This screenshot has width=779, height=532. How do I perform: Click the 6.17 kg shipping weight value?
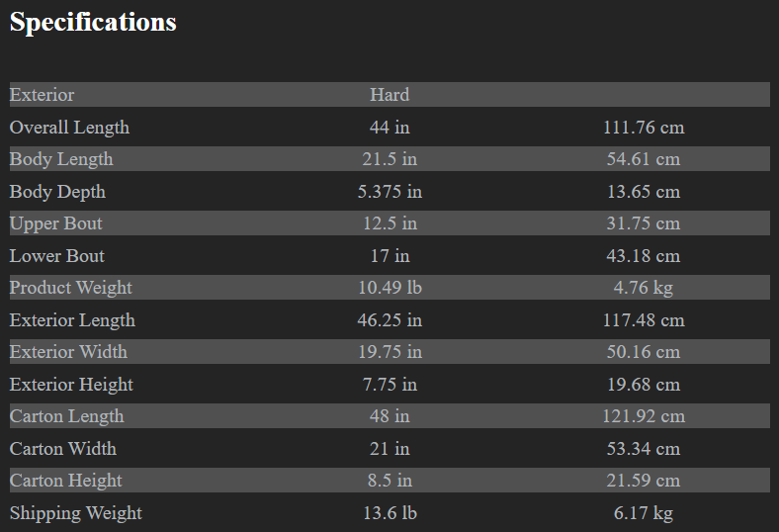coord(644,513)
